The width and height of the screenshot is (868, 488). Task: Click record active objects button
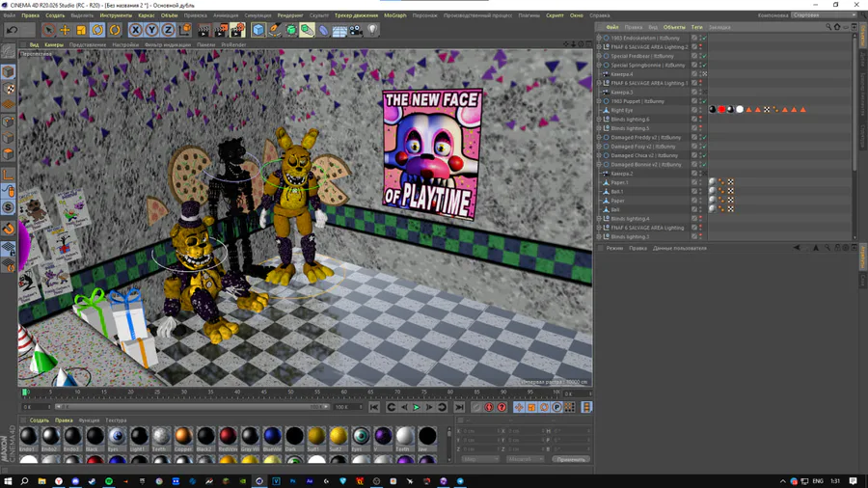[x=476, y=407]
